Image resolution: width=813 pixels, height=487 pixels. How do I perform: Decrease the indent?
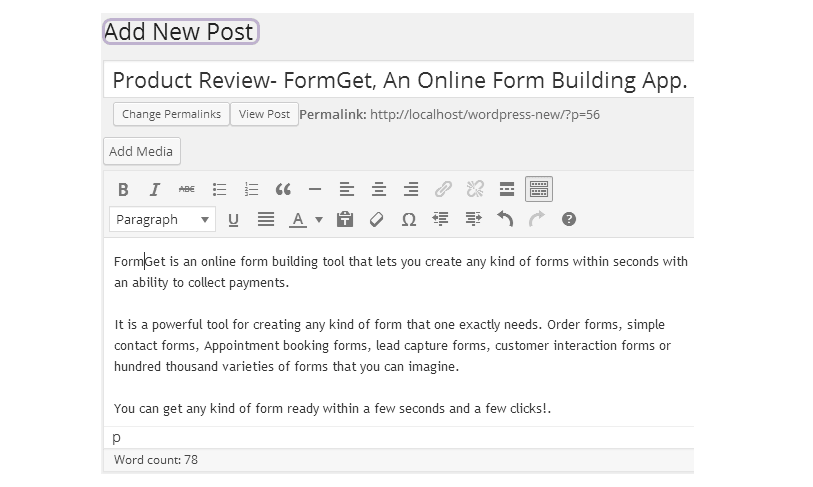[441, 219]
